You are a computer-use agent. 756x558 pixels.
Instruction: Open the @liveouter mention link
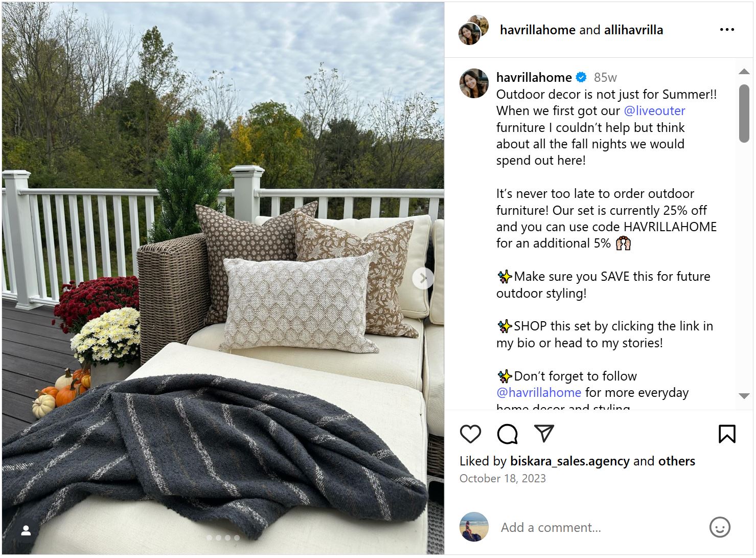click(654, 110)
